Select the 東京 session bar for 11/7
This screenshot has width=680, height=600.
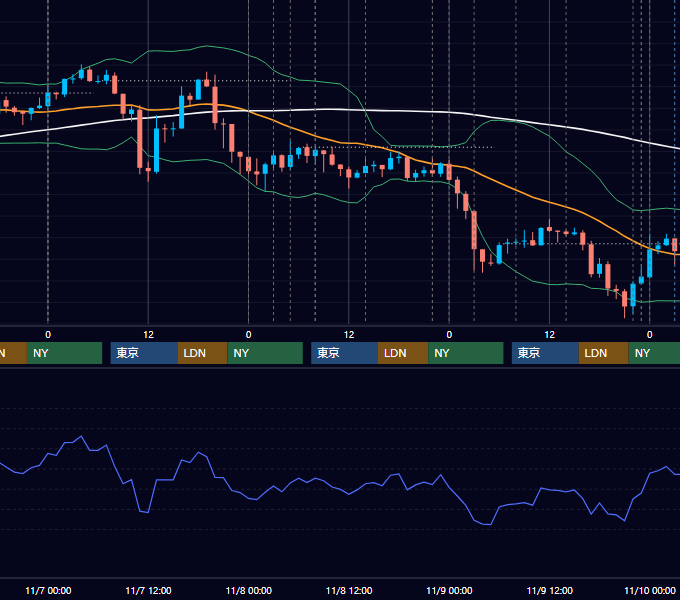(x=144, y=353)
